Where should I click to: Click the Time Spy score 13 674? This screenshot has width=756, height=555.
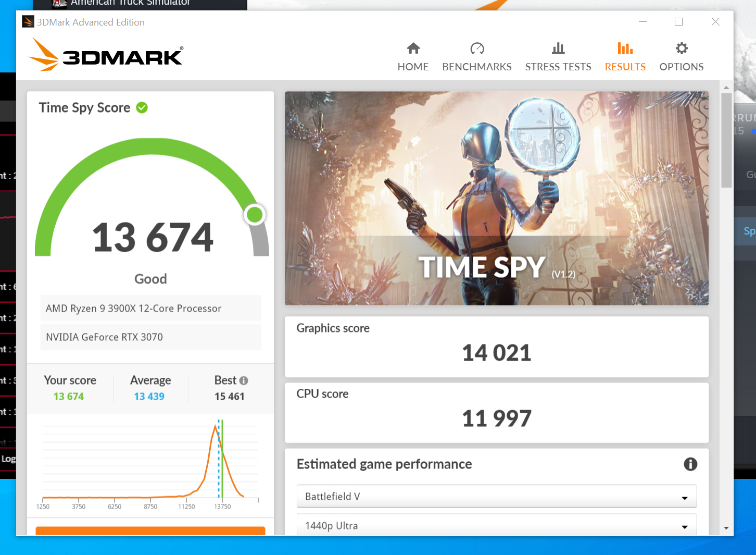(x=153, y=238)
